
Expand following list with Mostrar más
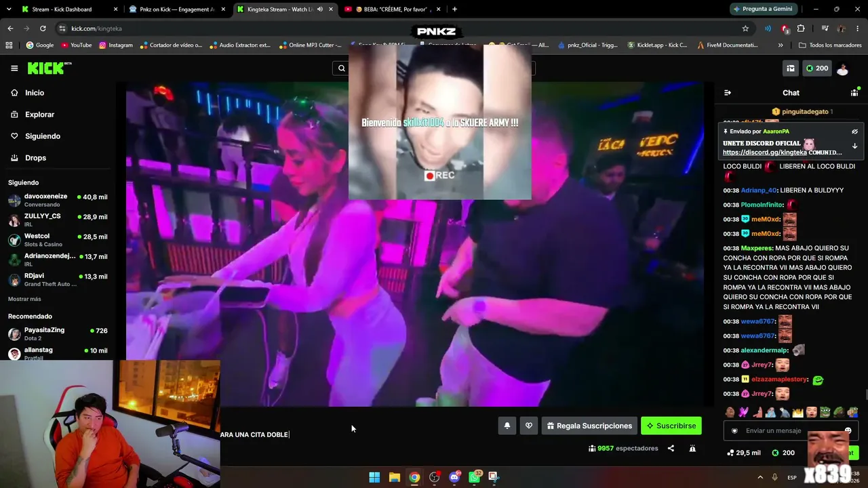[x=24, y=299]
